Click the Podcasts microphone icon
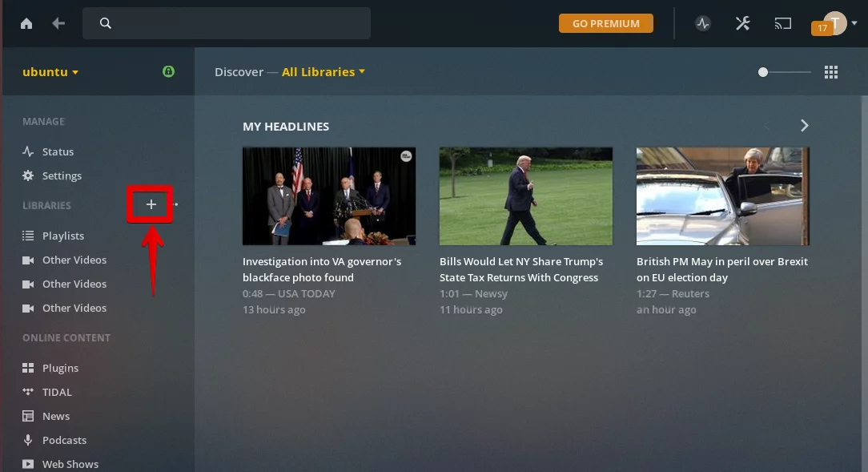868x472 pixels. pyautogui.click(x=28, y=440)
